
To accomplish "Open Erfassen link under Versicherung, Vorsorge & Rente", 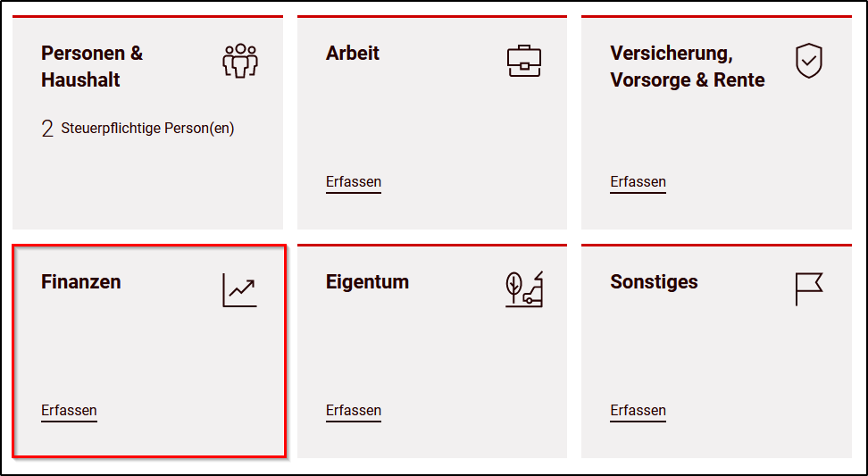I will click(x=638, y=182).
